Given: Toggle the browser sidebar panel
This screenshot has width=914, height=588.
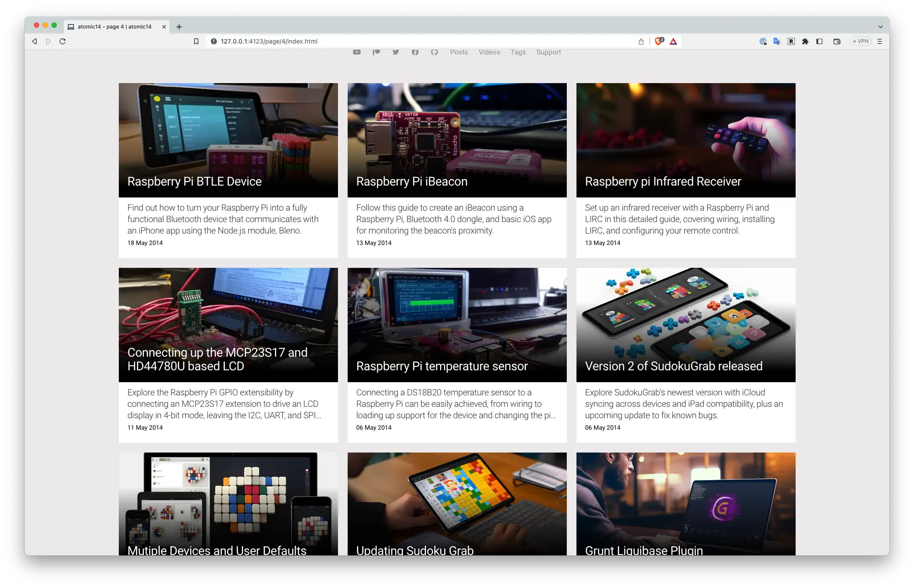Looking at the screenshot, I should tap(819, 41).
